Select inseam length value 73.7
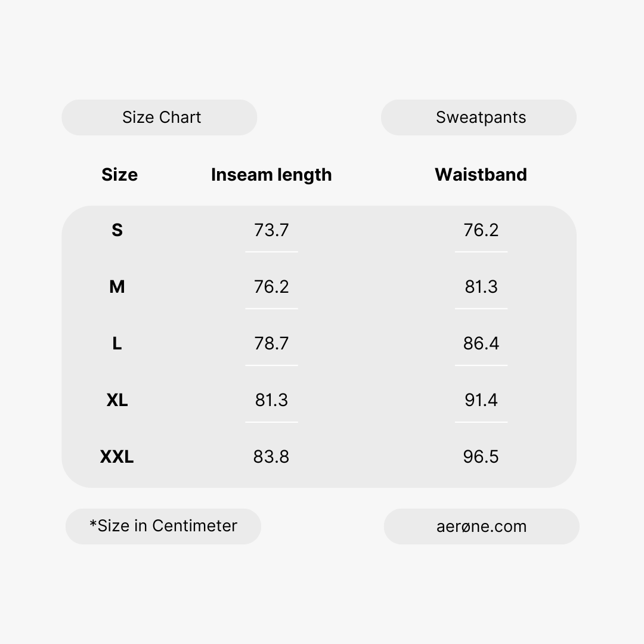The height and width of the screenshot is (644, 644). pos(271,230)
